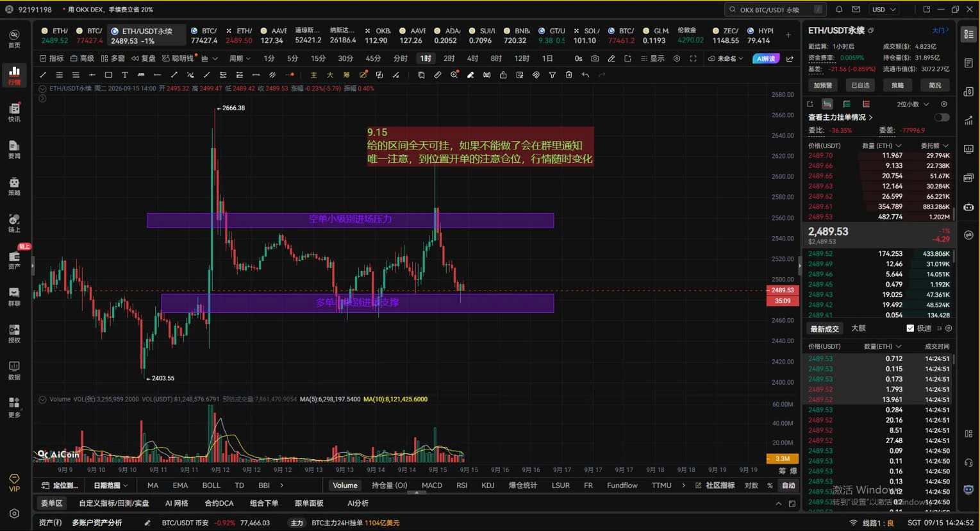
Task: Click 多账户资产分析 in status bar
Action: tap(97, 523)
